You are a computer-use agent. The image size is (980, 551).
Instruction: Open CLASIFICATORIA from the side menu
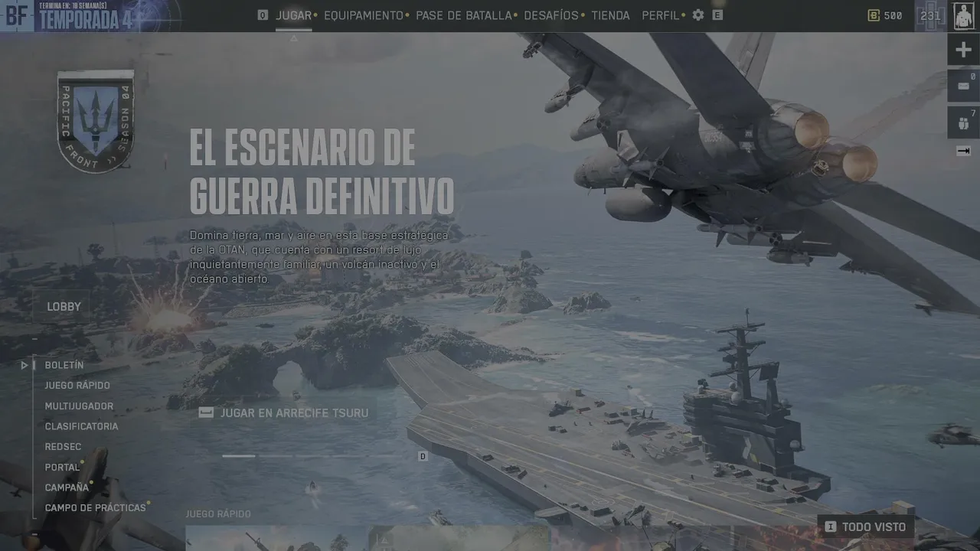click(82, 426)
